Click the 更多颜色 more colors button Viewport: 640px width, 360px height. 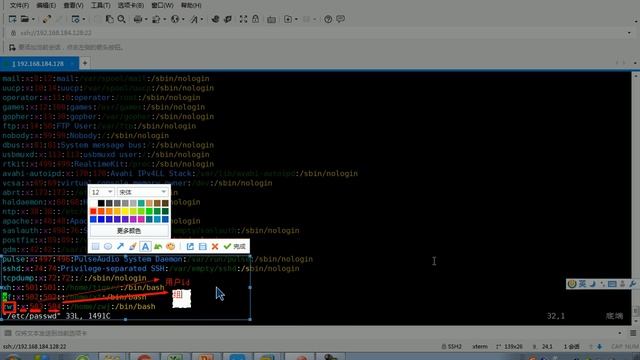click(129, 231)
